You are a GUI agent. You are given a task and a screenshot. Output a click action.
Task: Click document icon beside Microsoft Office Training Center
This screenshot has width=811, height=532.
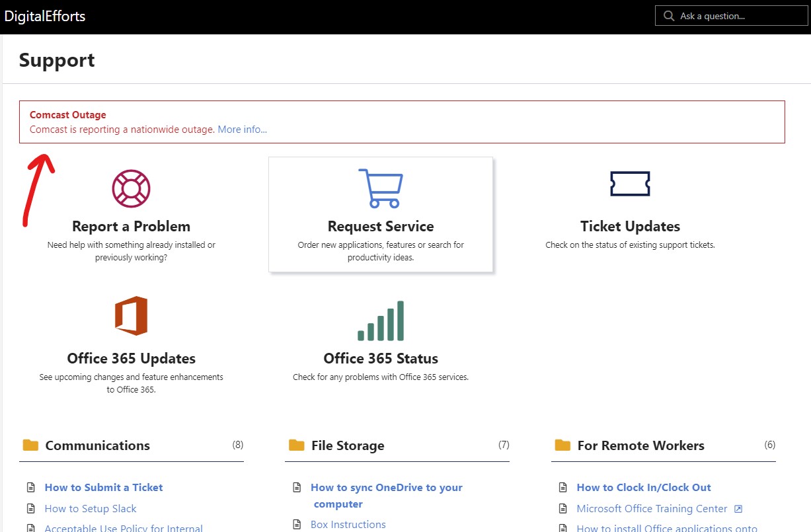562,509
